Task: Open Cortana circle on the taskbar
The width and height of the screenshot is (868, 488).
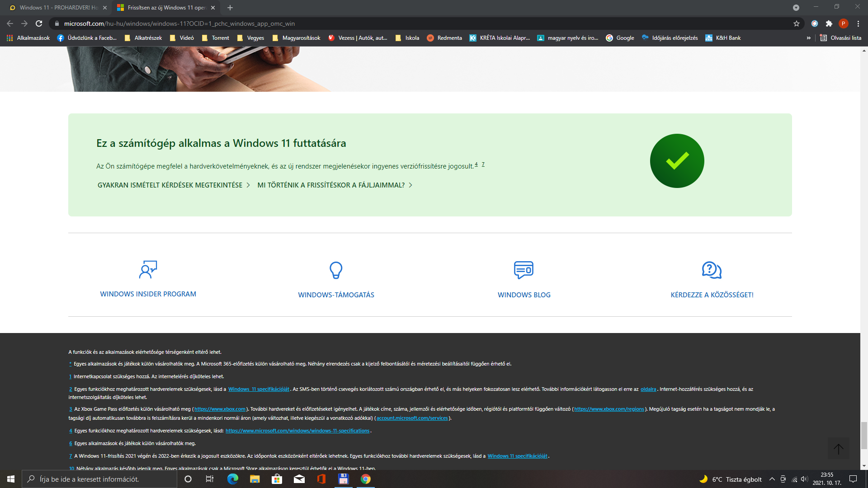Action: (x=188, y=479)
